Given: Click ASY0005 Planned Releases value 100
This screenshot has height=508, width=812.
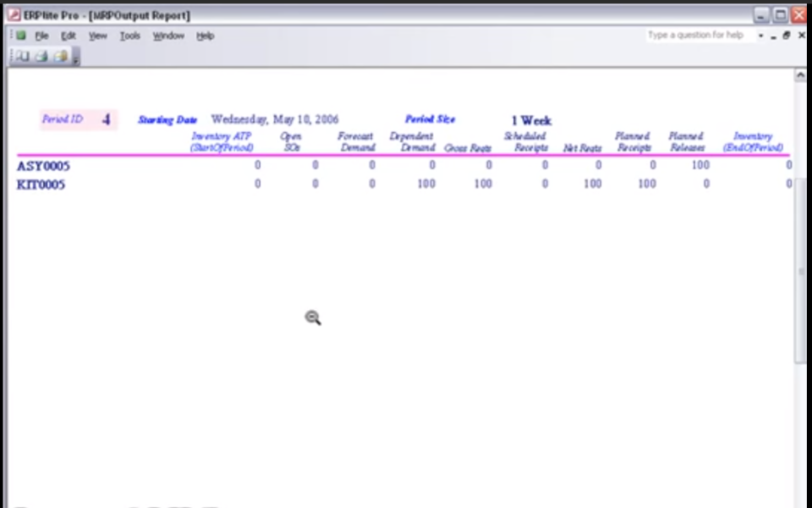Looking at the screenshot, I should pos(700,165).
